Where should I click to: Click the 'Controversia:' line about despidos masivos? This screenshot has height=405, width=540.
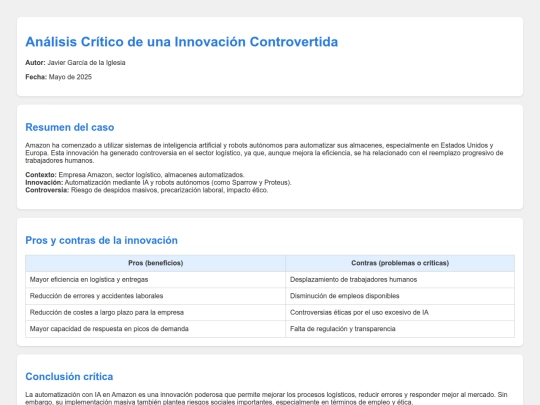pyautogui.click(x=147, y=190)
